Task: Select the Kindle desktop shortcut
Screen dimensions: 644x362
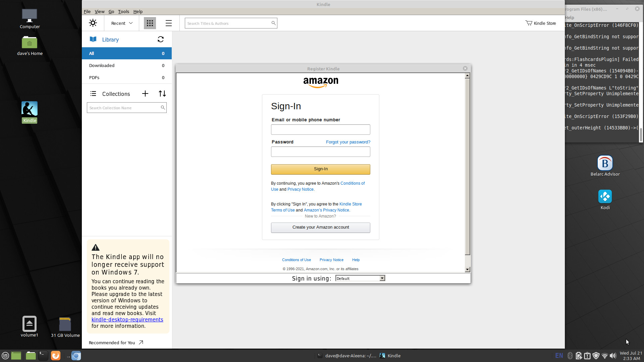Action: click(30, 112)
